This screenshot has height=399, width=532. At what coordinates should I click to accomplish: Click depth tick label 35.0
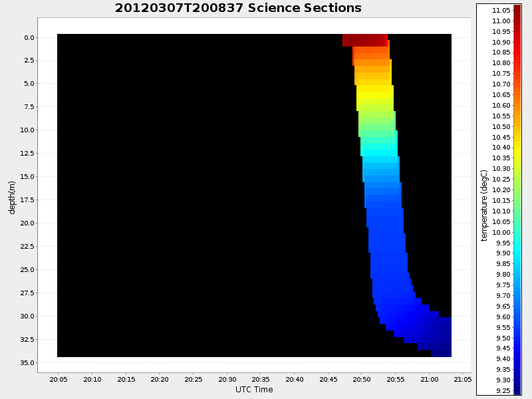click(27, 362)
